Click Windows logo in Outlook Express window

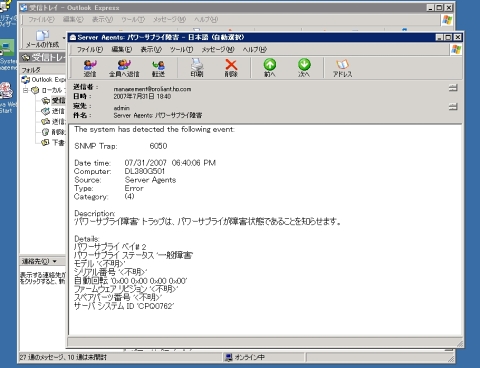447,20
